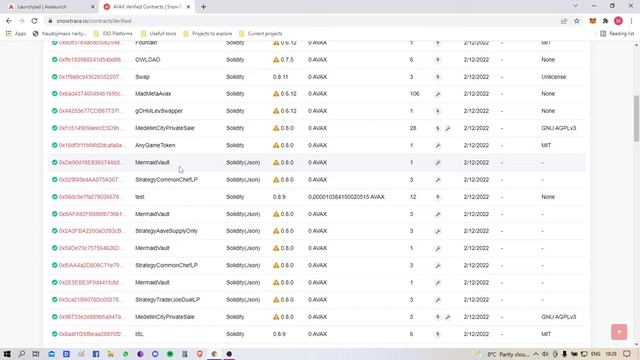
Task: Click the warning icon in OWLDAO row
Action: click(276, 60)
